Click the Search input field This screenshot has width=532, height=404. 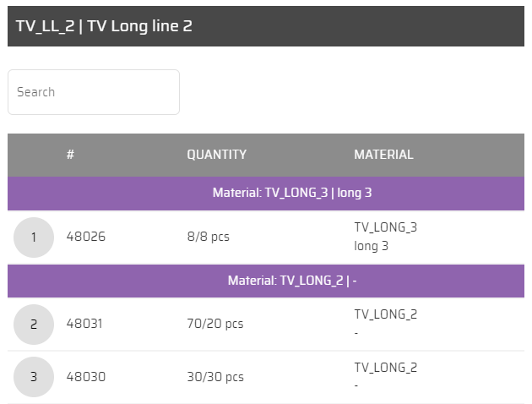tap(94, 92)
